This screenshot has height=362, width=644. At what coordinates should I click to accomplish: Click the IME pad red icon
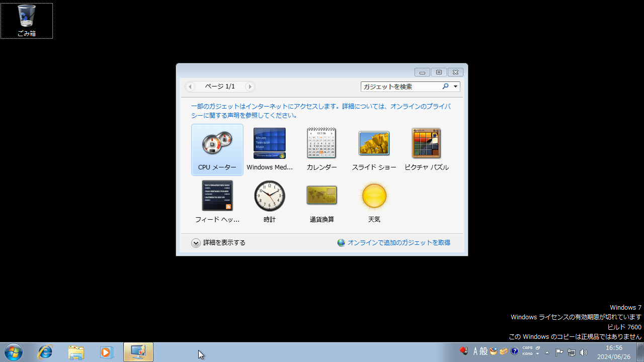point(464,351)
